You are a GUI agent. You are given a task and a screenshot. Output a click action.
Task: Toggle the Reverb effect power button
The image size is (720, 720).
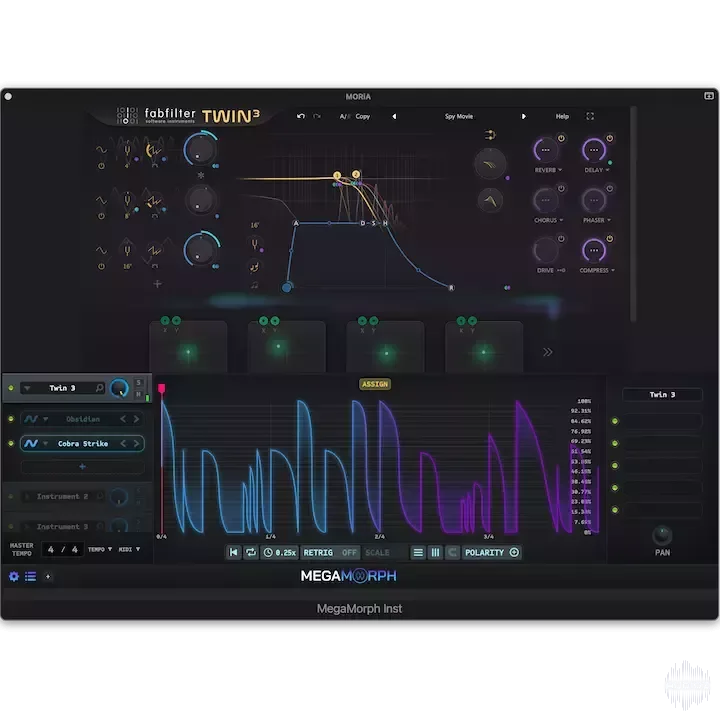coord(561,138)
